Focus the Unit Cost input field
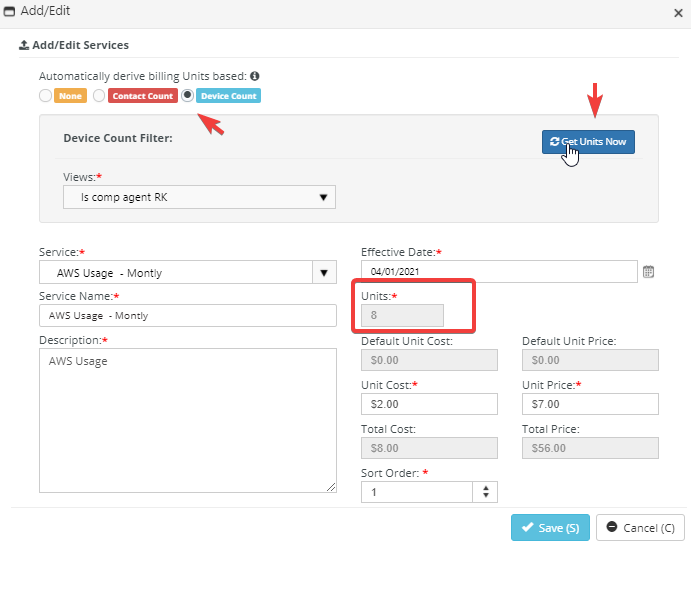 [429, 404]
